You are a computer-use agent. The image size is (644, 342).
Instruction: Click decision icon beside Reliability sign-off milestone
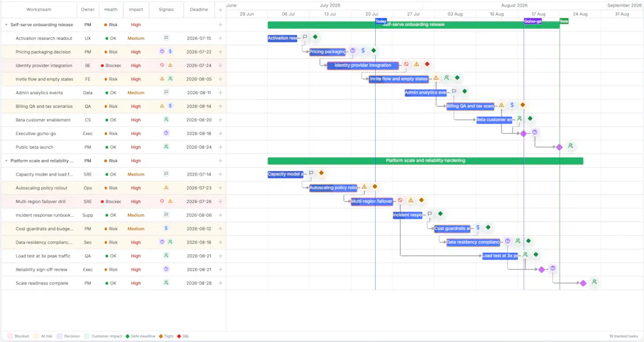coord(553,269)
